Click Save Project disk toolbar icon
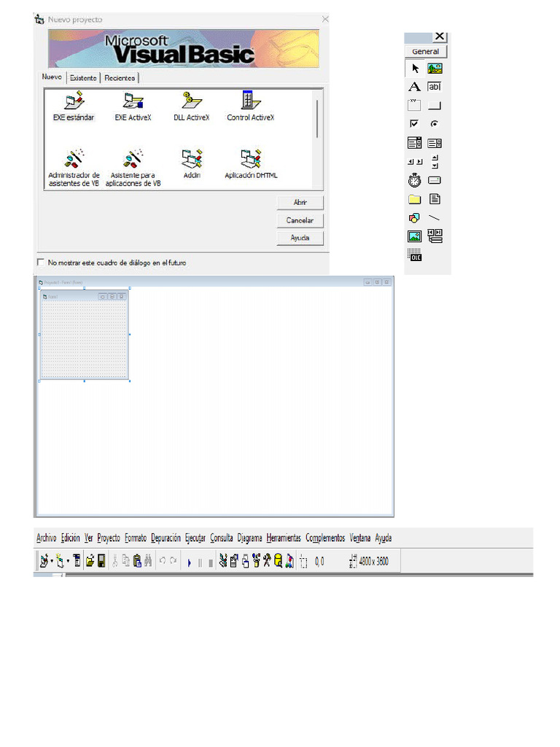 [x=101, y=561]
